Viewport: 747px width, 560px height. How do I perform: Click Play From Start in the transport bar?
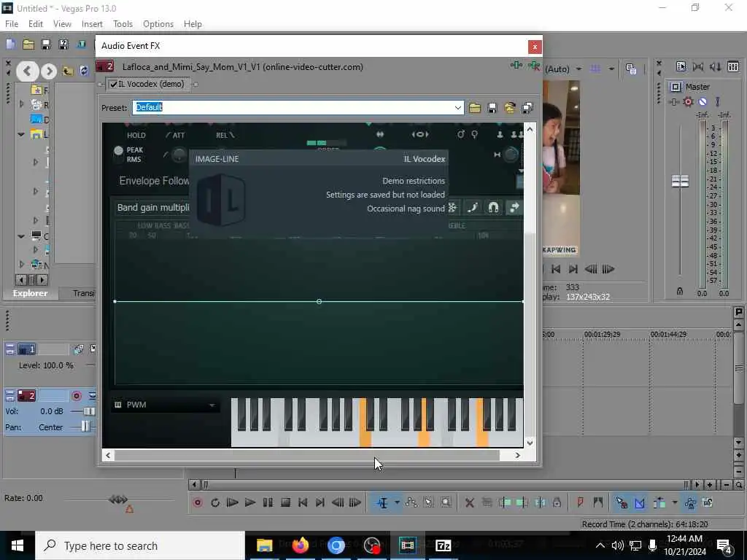pyautogui.click(x=233, y=502)
